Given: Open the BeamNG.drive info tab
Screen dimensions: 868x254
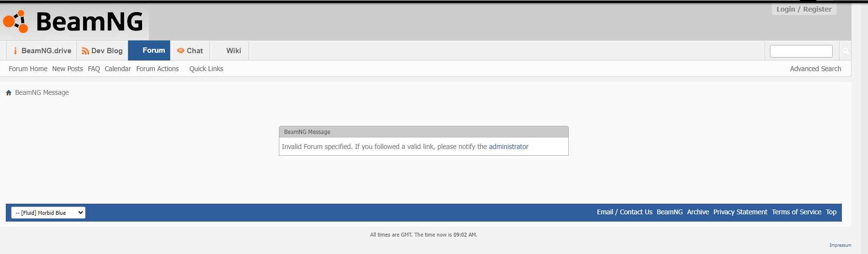Looking at the screenshot, I should point(42,51).
